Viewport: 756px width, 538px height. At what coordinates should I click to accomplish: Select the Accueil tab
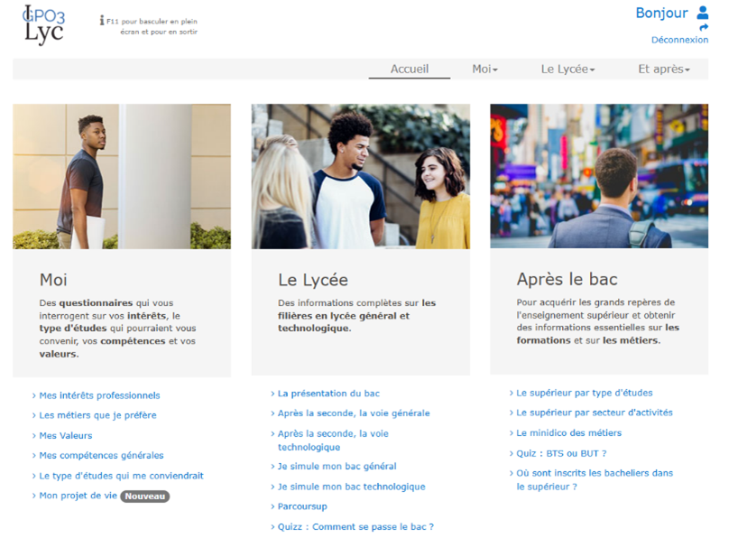coord(410,70)
